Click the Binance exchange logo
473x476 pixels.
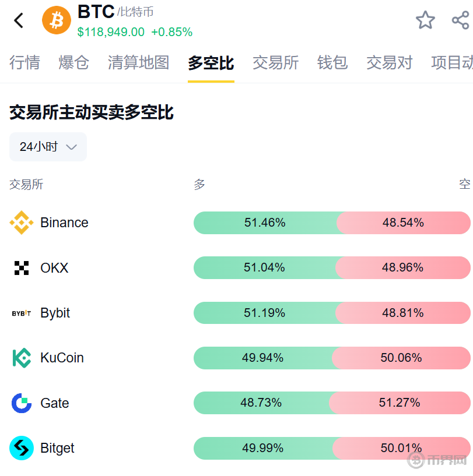pos(22,223)
